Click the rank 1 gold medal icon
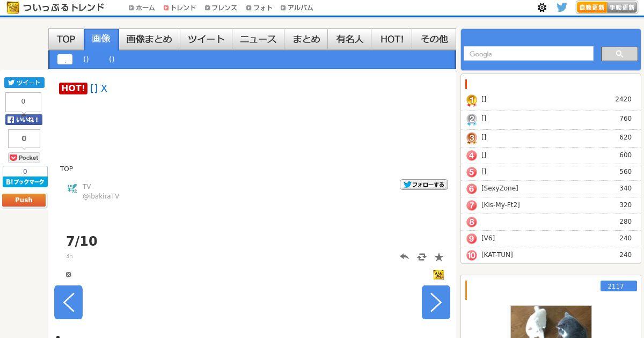Viewport: 644px width, 338px height. (472, 100)
